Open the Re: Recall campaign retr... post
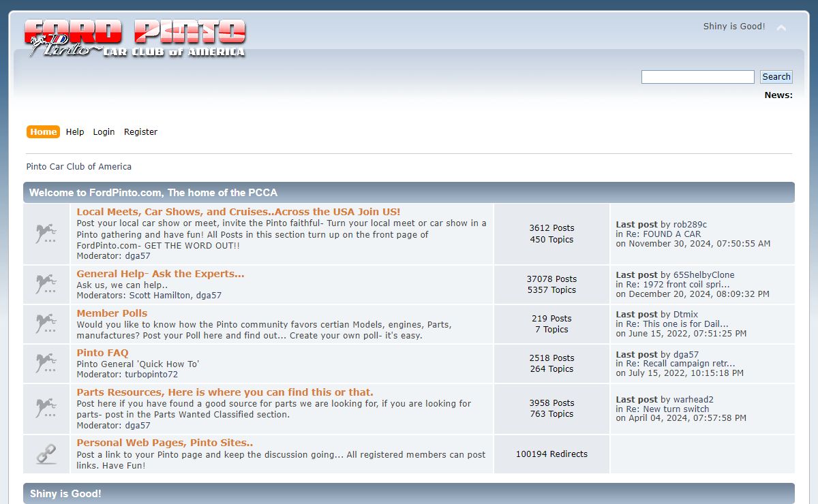Image resolution: width=818 pixels, height=504 pixels. [x=680, y=364]
